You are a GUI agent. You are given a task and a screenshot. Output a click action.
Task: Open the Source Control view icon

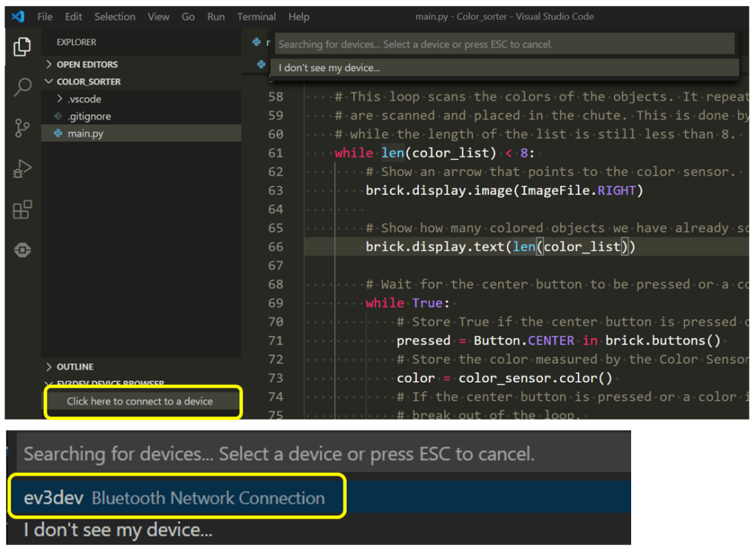pyautogui.click(x=22, y=129)
